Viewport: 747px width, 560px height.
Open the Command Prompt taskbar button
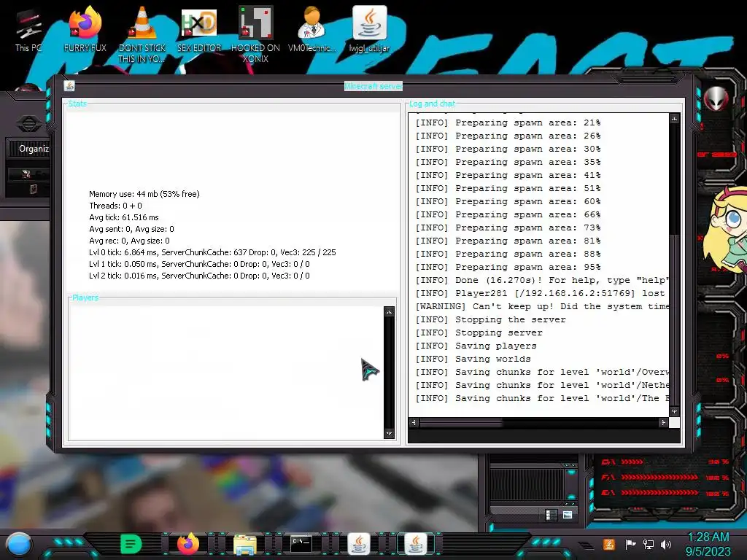[x=301, y=543]
